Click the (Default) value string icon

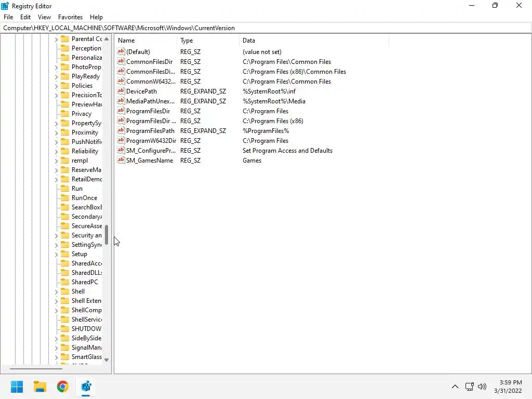(121, 51)
